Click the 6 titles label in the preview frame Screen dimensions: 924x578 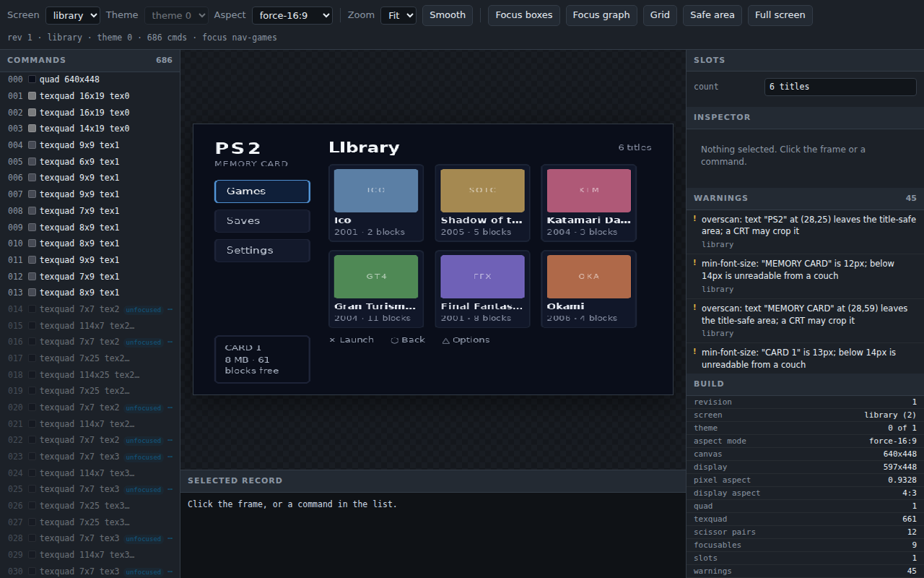coord(635,147)
